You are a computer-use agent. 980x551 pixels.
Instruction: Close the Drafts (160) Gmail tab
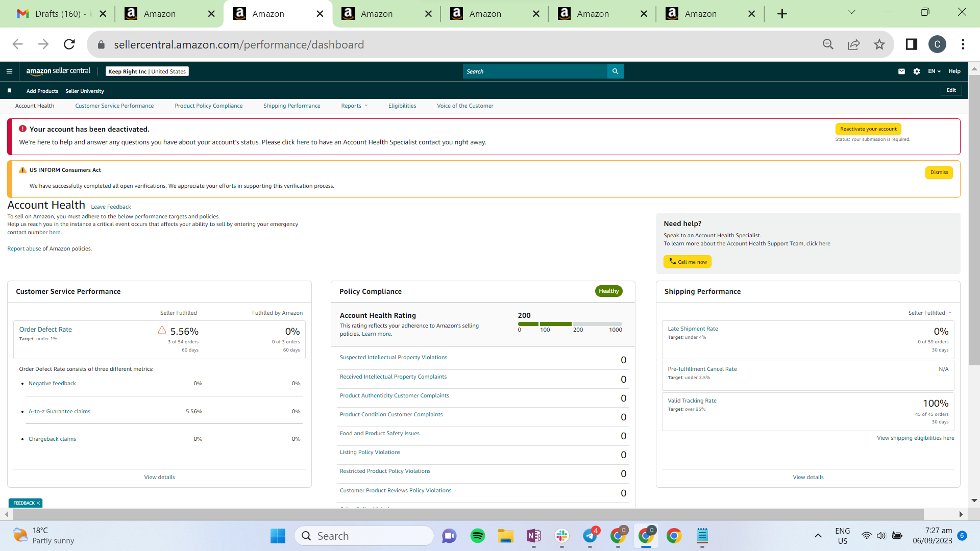click(103, 14)
